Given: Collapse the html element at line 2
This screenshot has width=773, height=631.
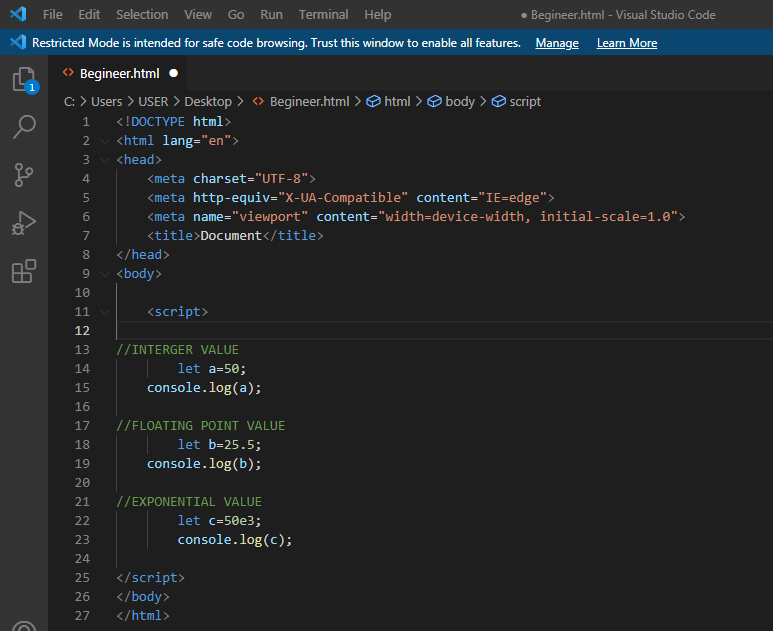Looking at the screenshot, I should [x=105, y=141].
